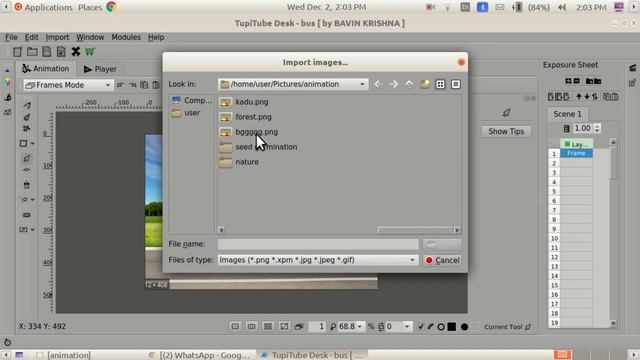Open the Files of type dropdown
This screenshot has height=360, width=640.
pos(318,260)
